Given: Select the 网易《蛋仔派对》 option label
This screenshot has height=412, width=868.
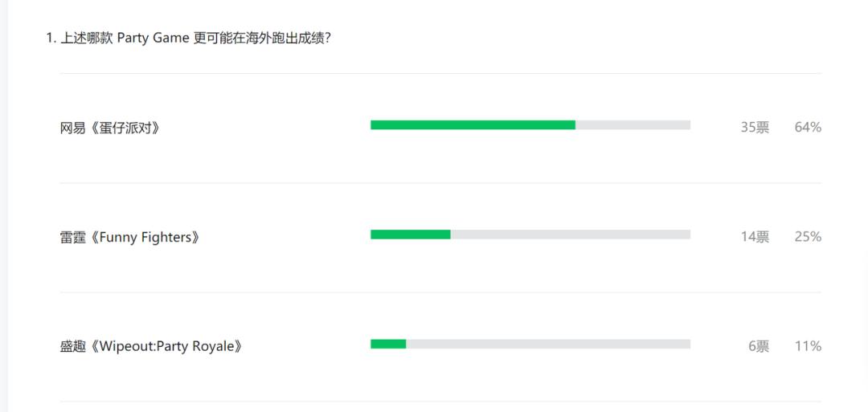Looking at the screenshot, I should pos(110,128).
